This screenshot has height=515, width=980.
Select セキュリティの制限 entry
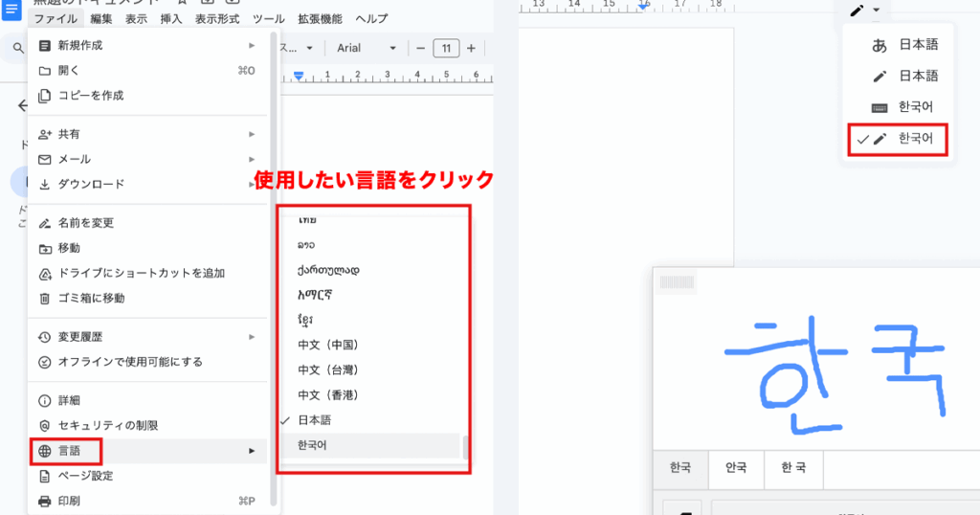pyautogui.click(x=148, y=426)
